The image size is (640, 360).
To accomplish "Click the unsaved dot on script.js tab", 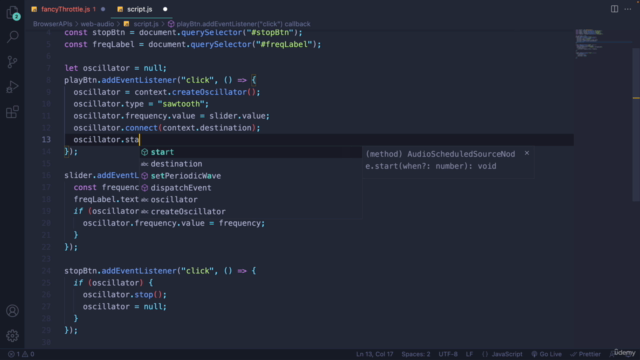I will (165, 9).
